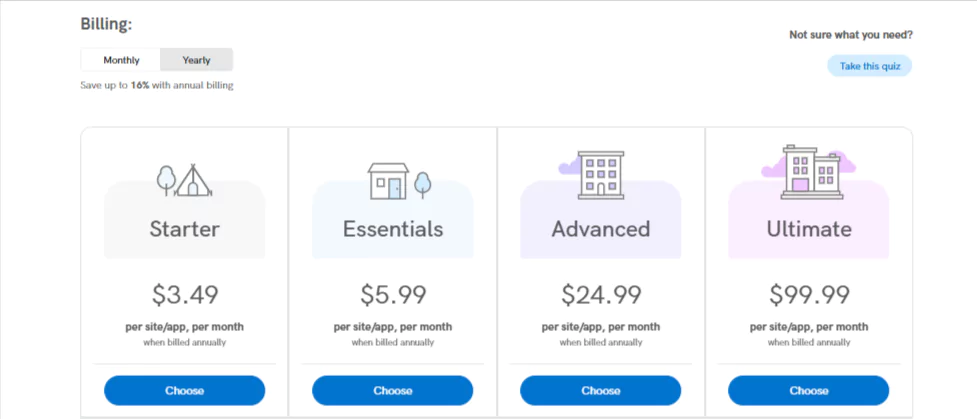The width and height of the screenshot is (977, 419).
Task: Select the Essentials plan title
Action: pos(393,229)
